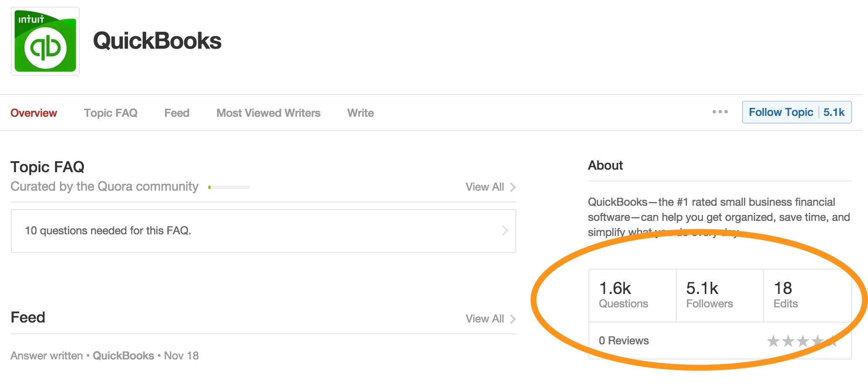The width and height of the screenshot is (868, 388).
Task: Click View All link for Feed
Action: pos(485,319)
